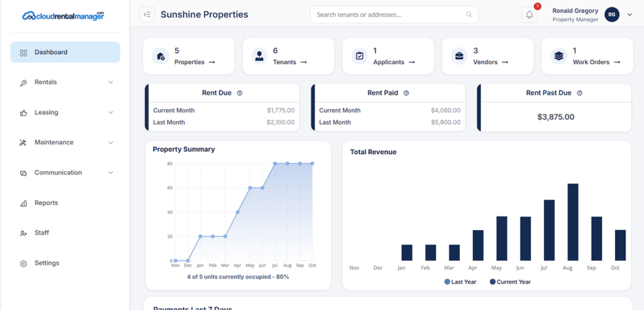Click the Maintenance tools icon

(x=23, y=143)
